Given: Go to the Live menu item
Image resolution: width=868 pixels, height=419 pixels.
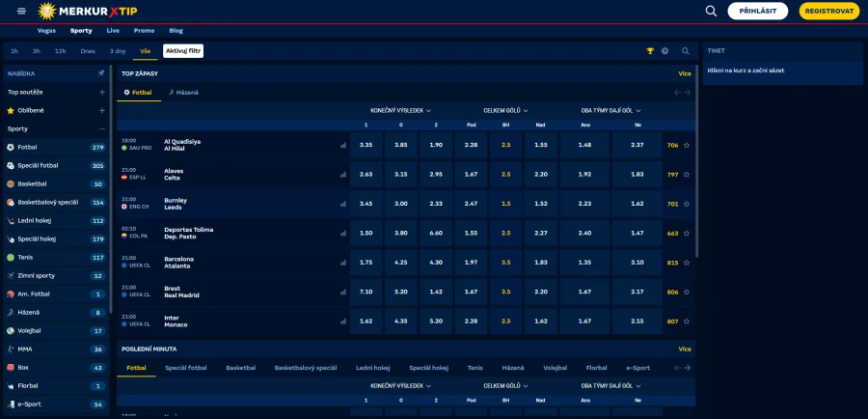Looking at the screenshot, I should [x=113, y=31].
